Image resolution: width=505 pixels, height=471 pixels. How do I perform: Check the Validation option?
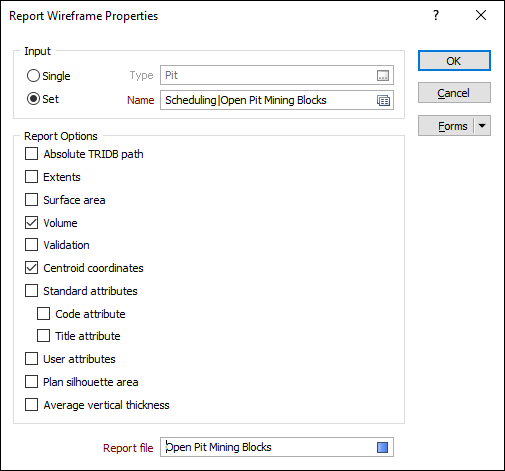click(x=31, y=245)
